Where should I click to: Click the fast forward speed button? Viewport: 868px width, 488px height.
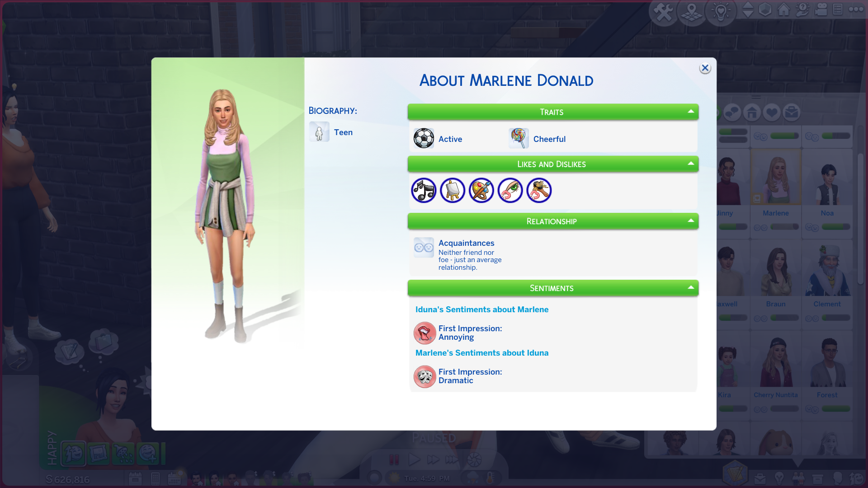coord(433,460)
